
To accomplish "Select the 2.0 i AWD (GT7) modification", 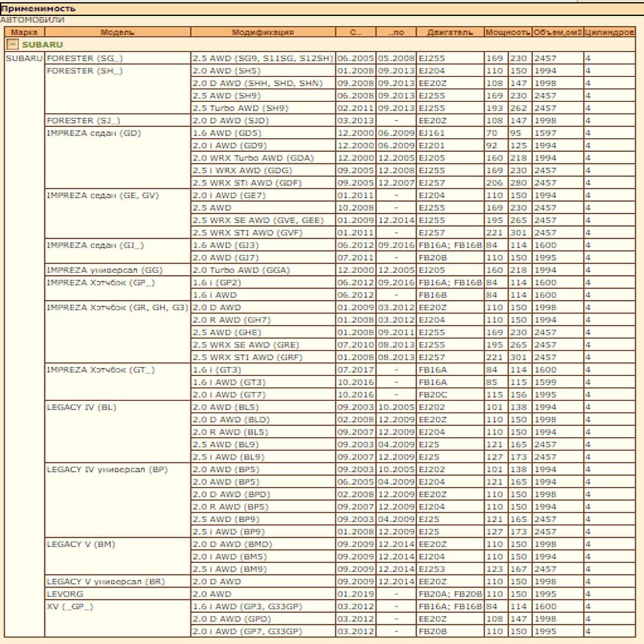I will (229, 395).
